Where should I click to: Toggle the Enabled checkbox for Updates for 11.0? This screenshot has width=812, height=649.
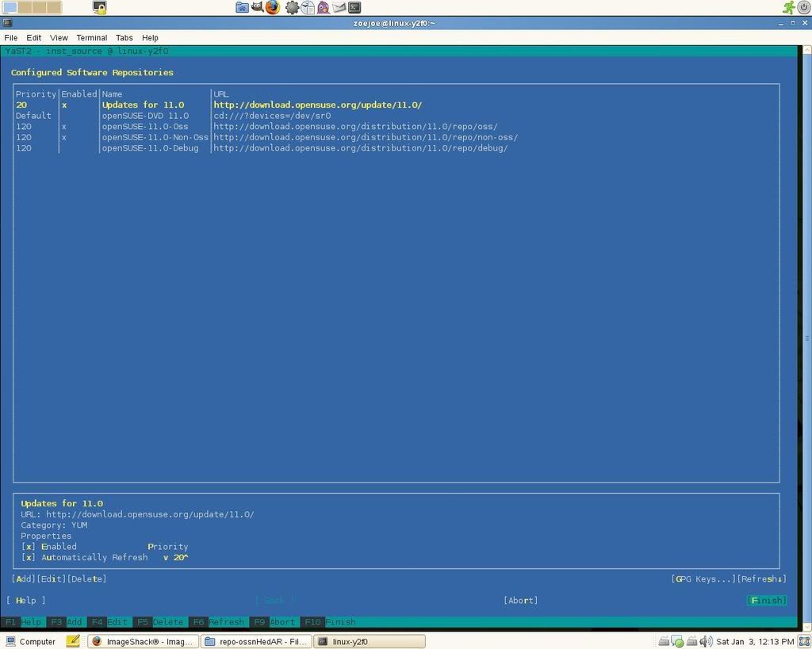click(x=28, y=547)
